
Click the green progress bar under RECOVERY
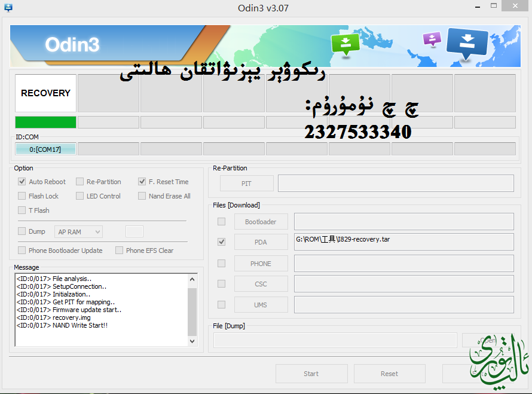[45, 122]
